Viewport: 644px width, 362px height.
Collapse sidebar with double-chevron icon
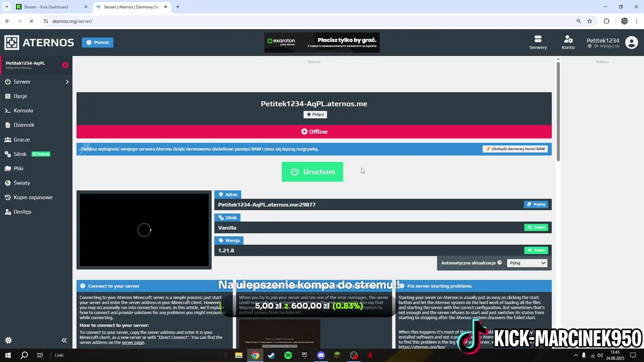[64, 340]
